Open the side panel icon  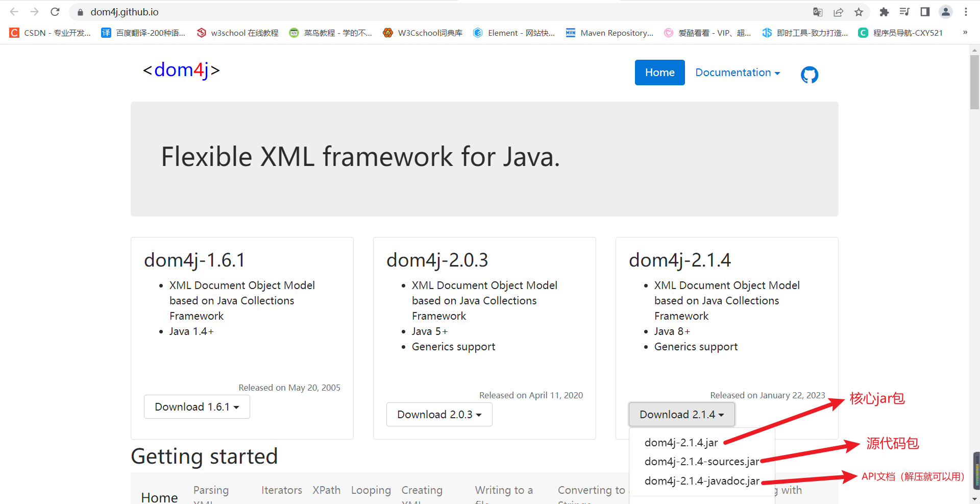[x=925, y=12]
